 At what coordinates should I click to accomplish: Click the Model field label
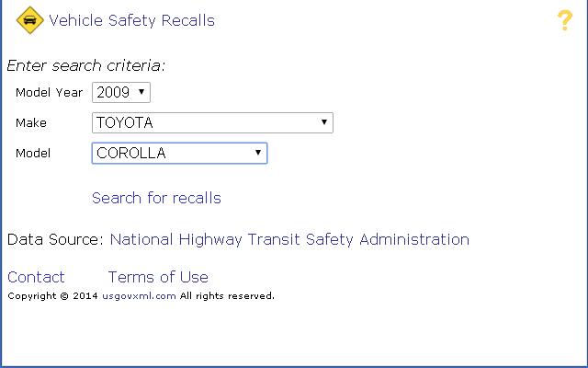tap(33, 154)
